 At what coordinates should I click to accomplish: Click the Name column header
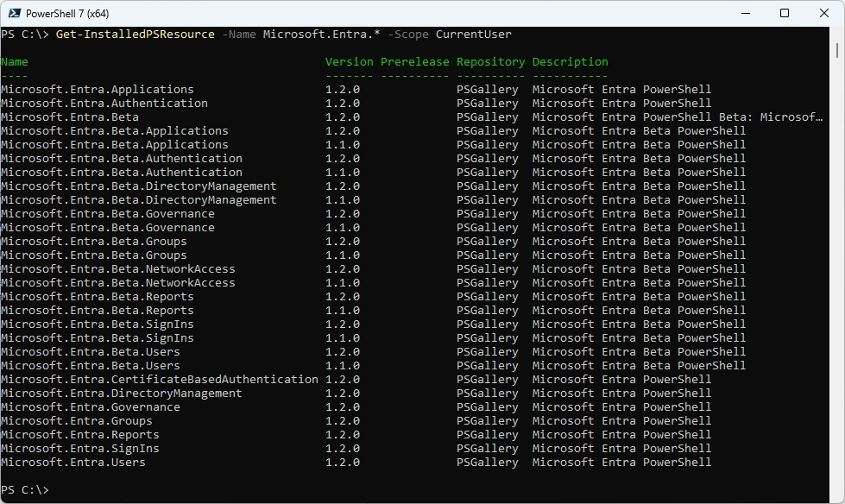click(x=15, y=62)
